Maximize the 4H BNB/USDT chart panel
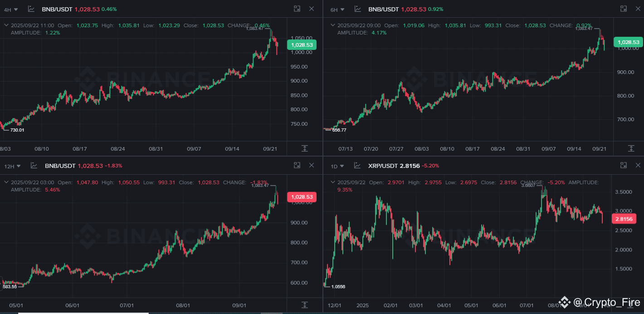644x314 pixels. pos(297,9)
